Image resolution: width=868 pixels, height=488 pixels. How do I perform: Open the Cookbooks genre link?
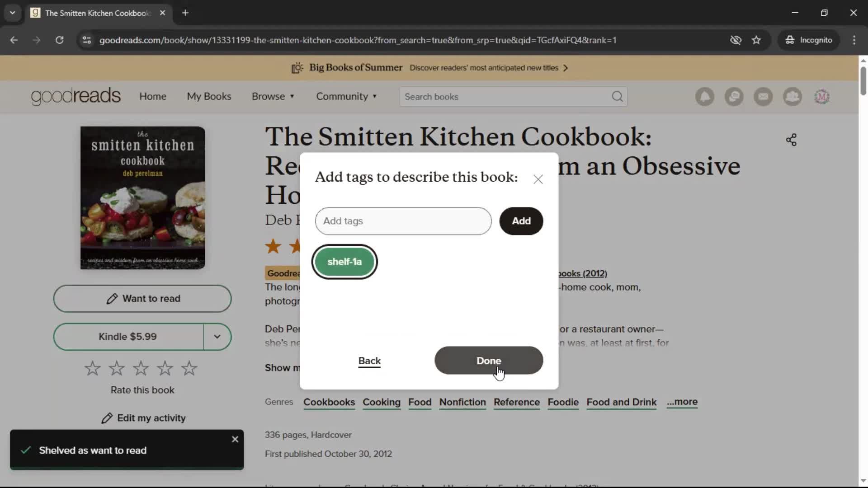[329, 402]
